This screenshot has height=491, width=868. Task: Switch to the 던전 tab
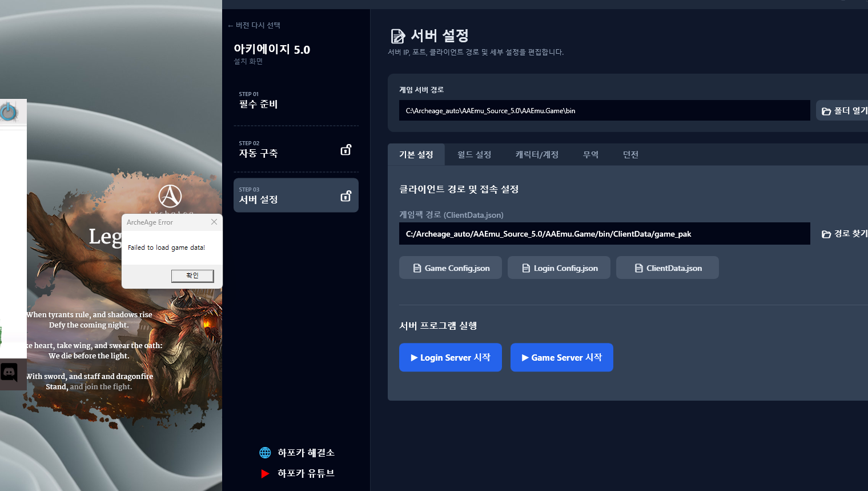point(631,154)
